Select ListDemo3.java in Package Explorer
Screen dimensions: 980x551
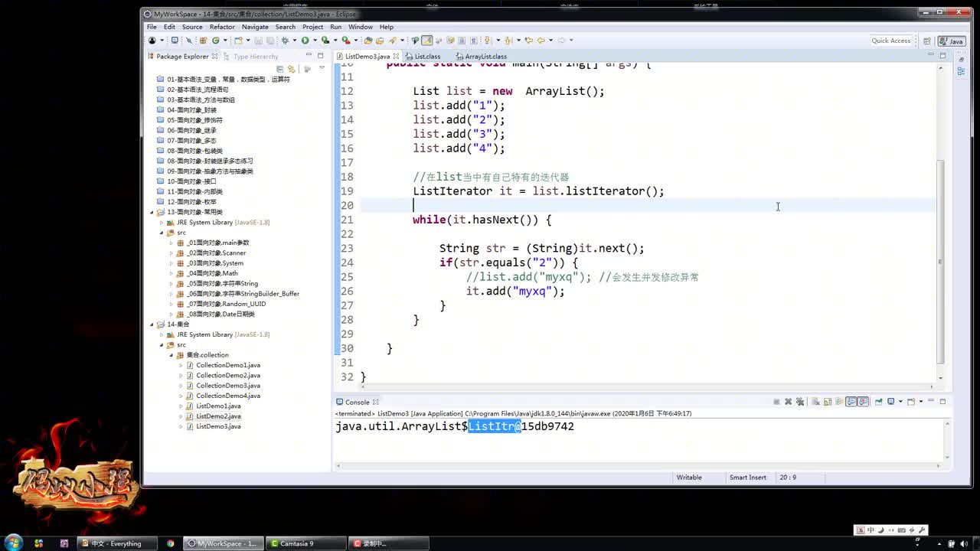click(x=218, y=426)
